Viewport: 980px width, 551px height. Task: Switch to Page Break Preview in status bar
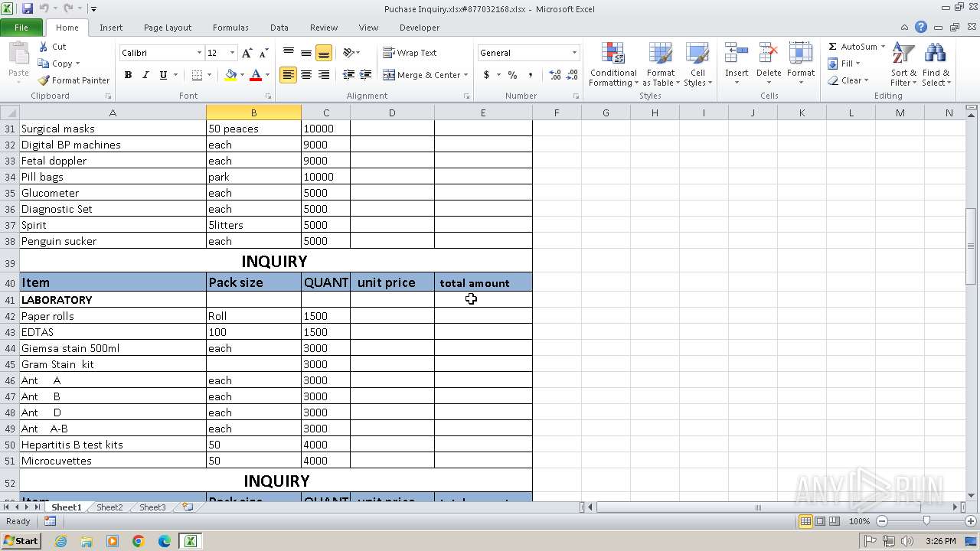(x=835, y=521)
